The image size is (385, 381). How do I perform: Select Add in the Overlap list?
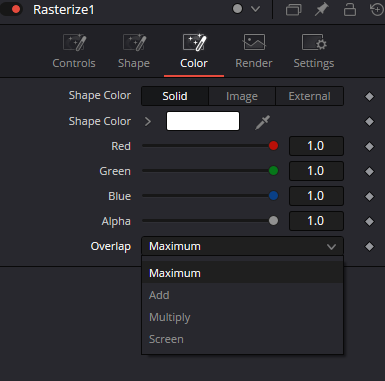click(242, 295)
